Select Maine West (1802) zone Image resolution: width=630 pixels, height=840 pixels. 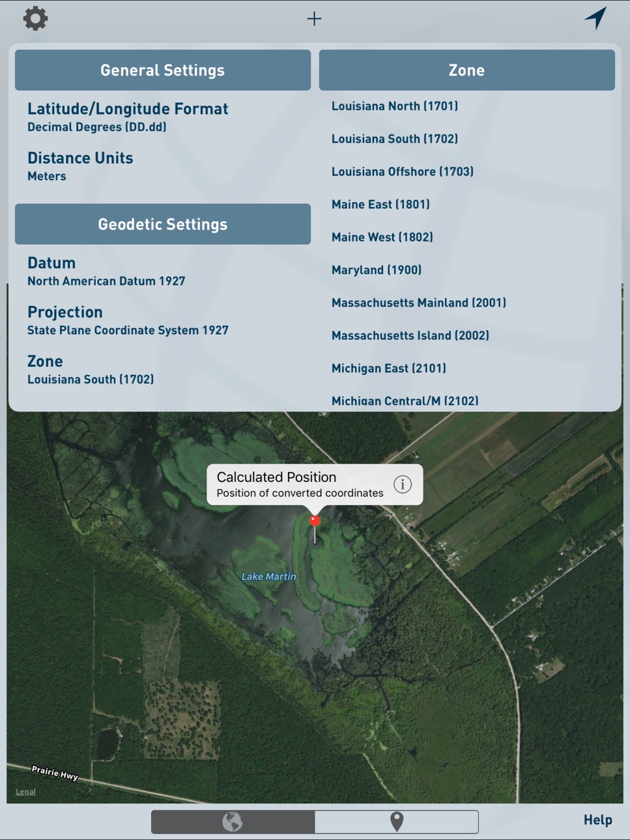click(x=382, y=237)
